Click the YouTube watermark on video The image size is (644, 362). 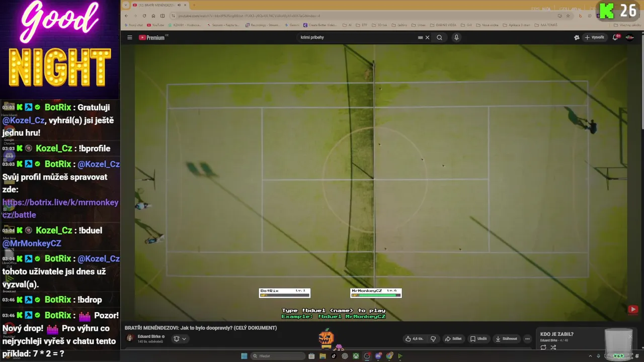point(633,309)
